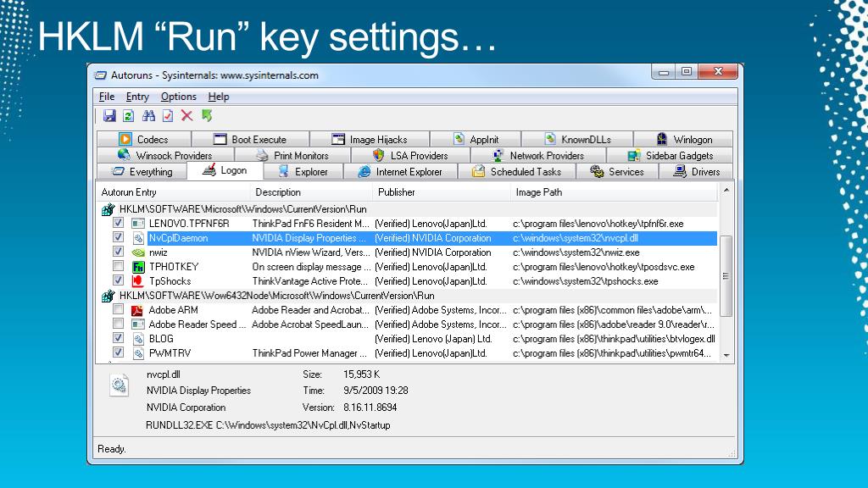Click the registry icon beside Wow6432Node Run key
This screenshot has height=488, width=868.
pos(108,296)
